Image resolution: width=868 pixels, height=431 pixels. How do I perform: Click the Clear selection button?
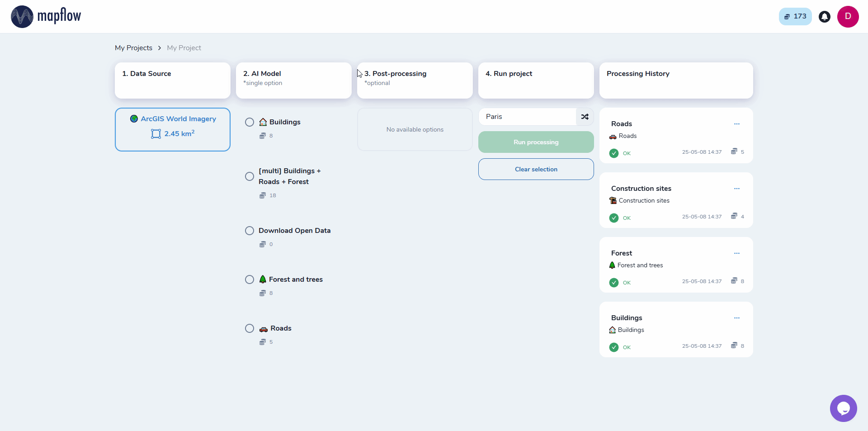tap(536, 169)
